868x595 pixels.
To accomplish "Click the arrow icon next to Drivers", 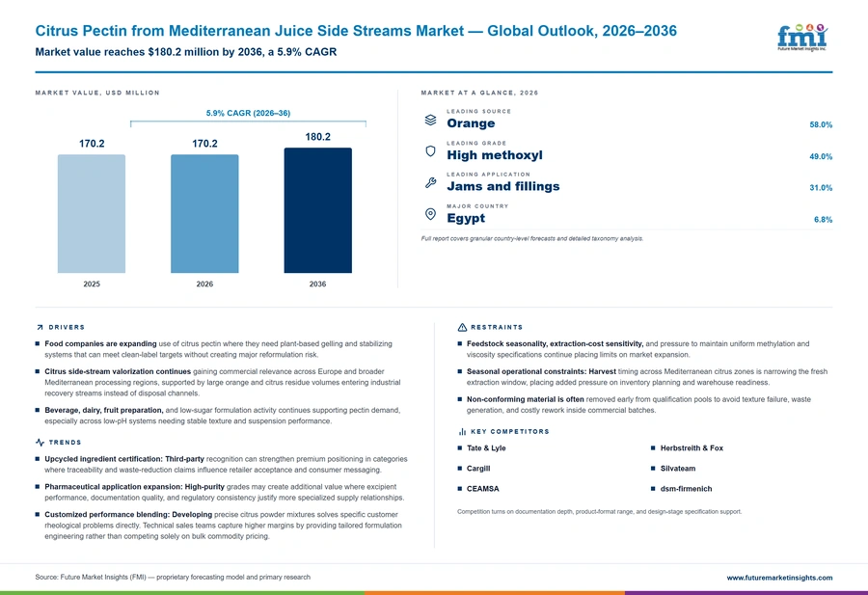I will click(40, 328).
